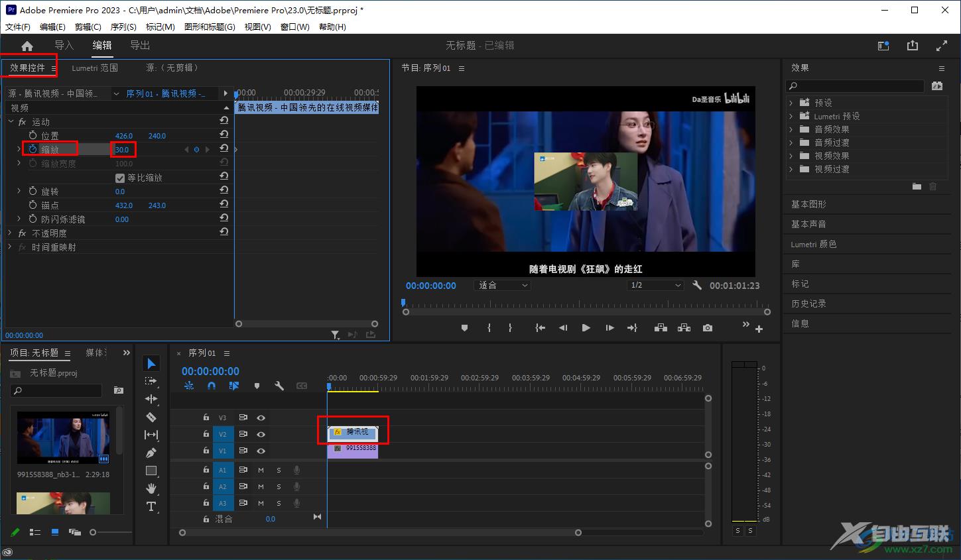The width and height of the screenshot is (961, 560).
Task: Click the Project panel thumbnail zoom slider
Action: pos(93,532)
